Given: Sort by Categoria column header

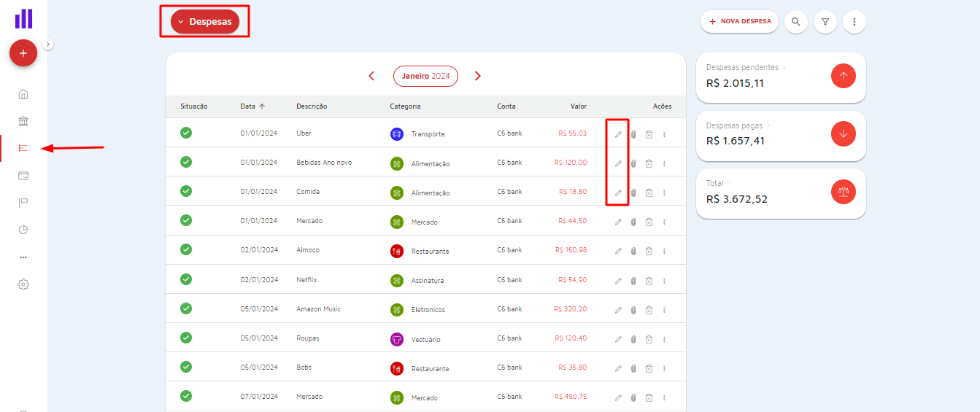Looking at the screenshot, I should click(x=405, y=106).
